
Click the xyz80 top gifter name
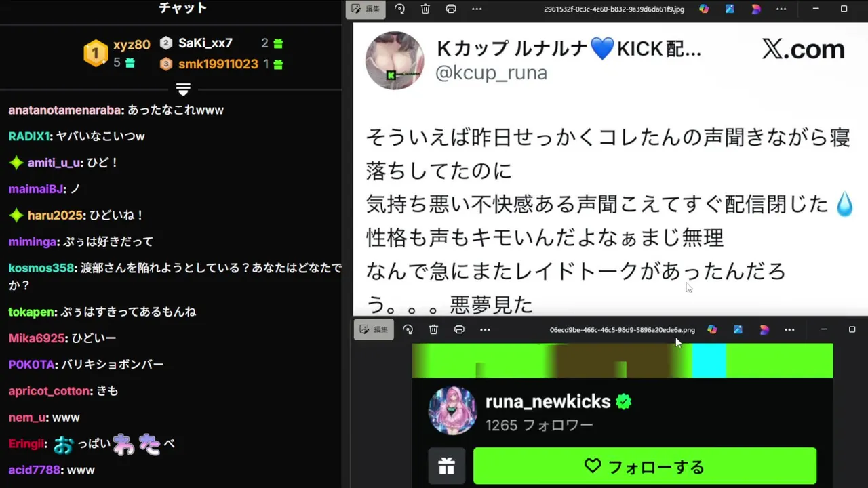click(132, 45)
